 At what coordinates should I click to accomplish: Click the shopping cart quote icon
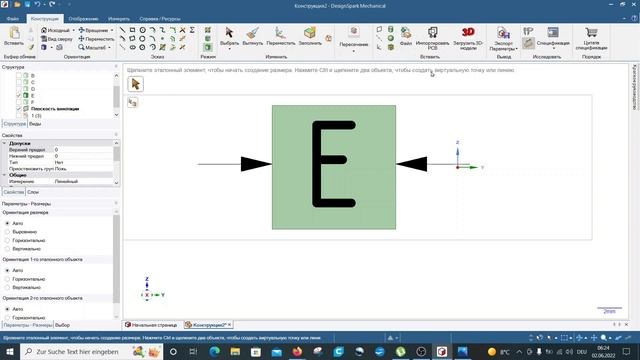591,32
